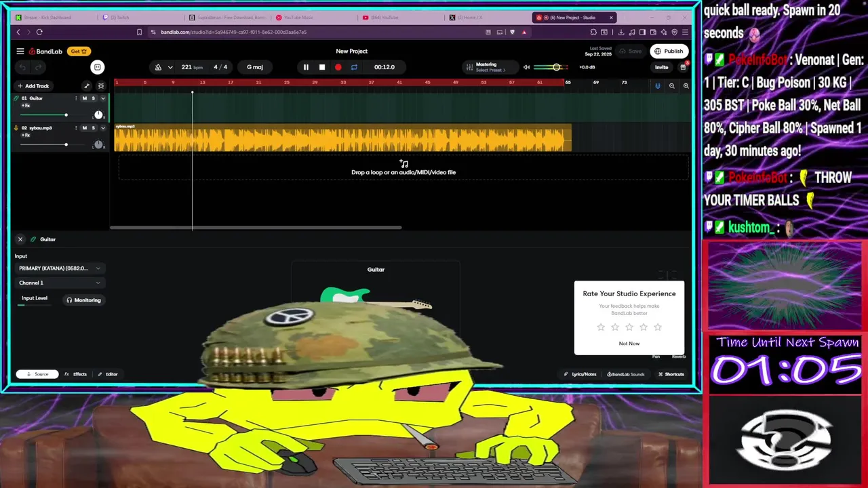Image resolution: width=868 pixels, height=488 pixels.
Task: Toggle the snap magnet on the timeline
Action: (657, 86)
